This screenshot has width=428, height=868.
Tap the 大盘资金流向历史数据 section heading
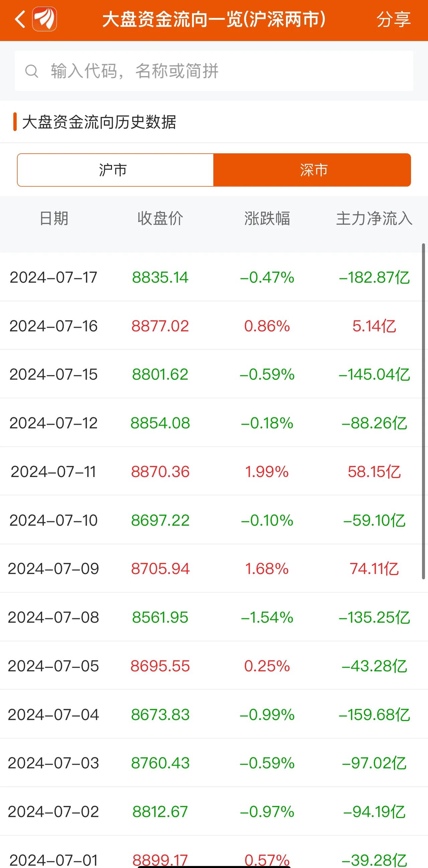[99, 122]
